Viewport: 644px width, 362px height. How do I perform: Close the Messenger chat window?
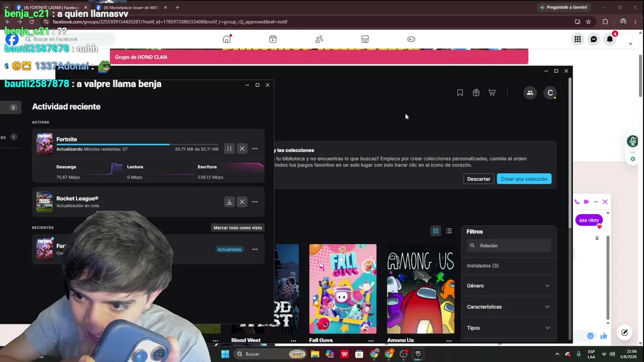coord(605,202)
